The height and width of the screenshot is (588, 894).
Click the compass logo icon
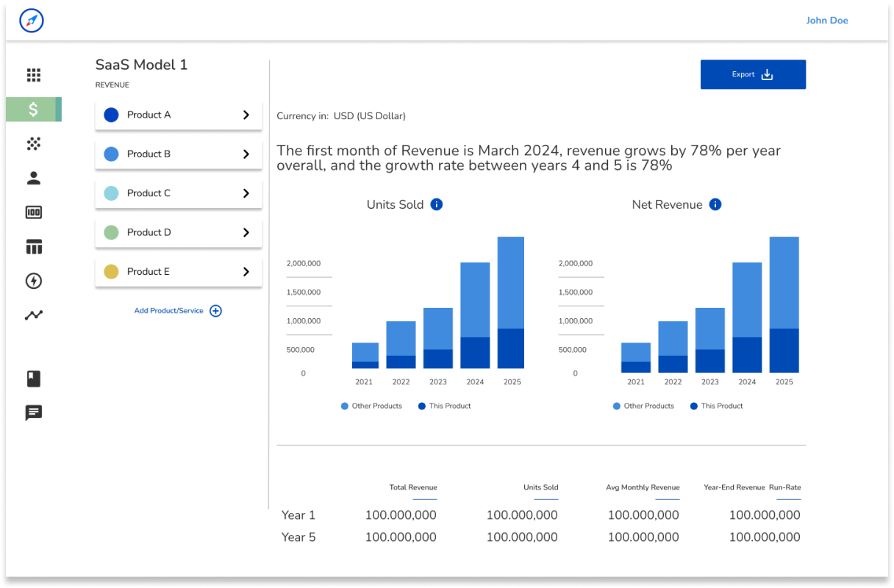pyautogui.click(x=32, y=21)
